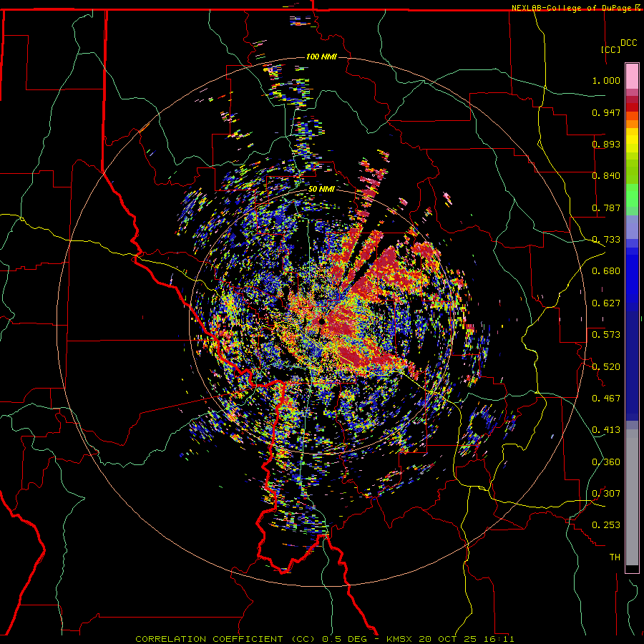Click the black radar site dot at center
This screenshot has height=644, width=644.
click(x=321, y=321)
